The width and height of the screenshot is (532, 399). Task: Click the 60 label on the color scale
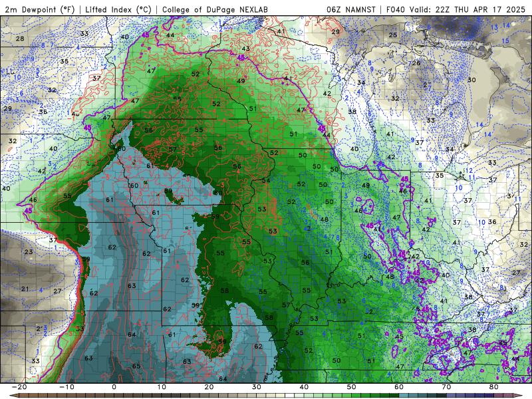click(x=399, y=387)
